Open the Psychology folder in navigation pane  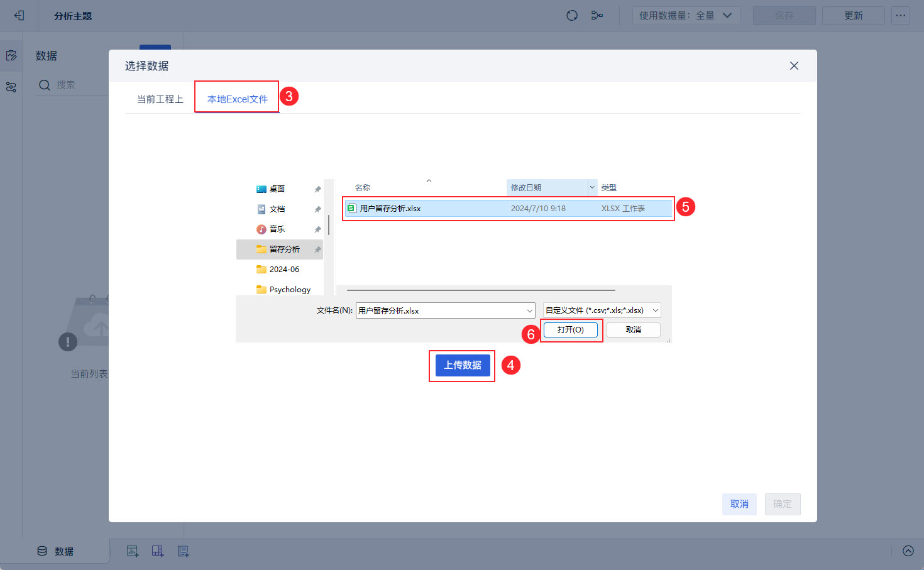283,290
